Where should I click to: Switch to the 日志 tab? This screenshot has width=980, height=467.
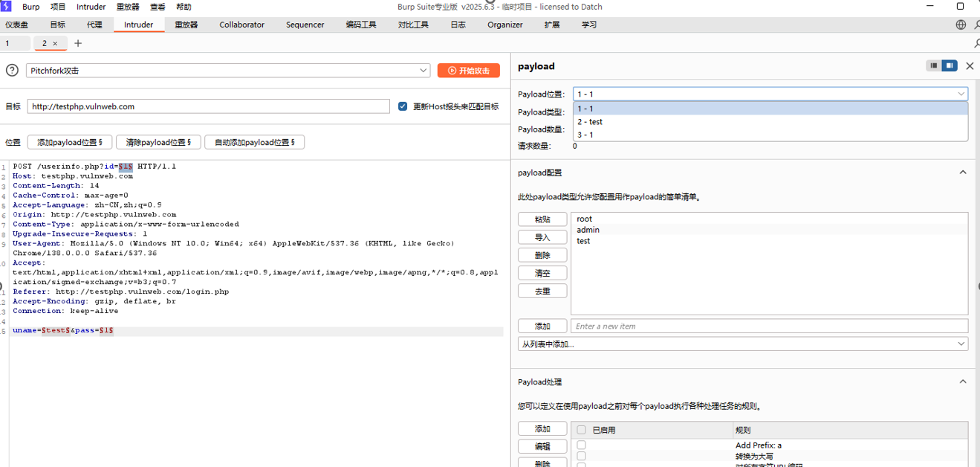pos(458,25)
